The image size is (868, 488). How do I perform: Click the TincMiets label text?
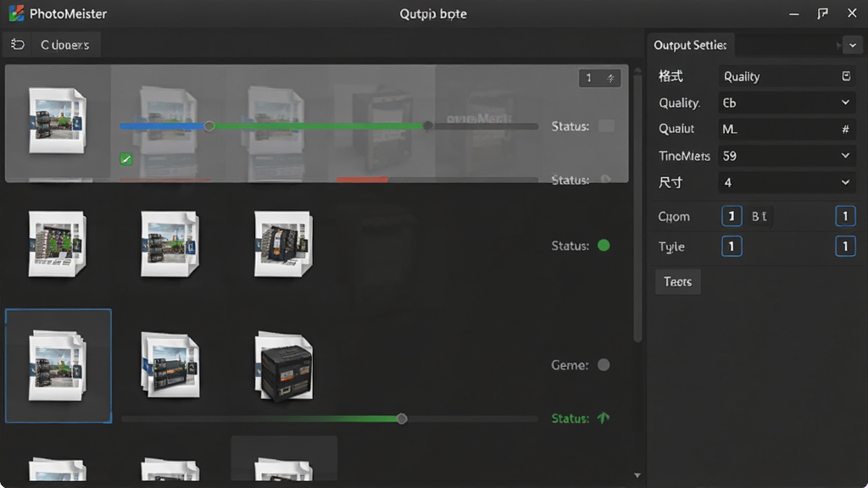[684, 156]
